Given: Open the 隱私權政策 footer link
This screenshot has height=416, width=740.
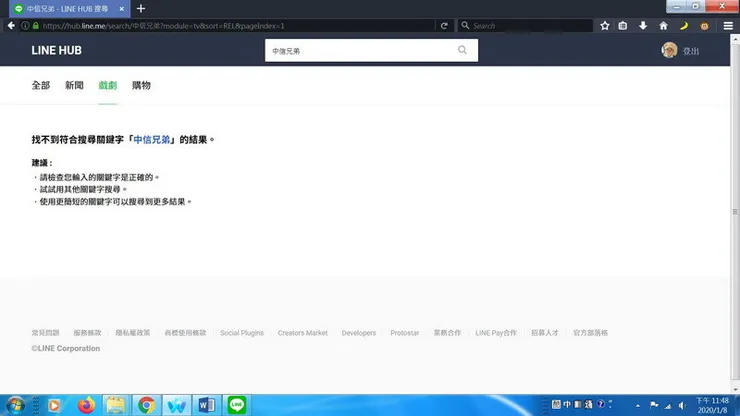Looking at the screenshot, I should [x=133, y=333].
